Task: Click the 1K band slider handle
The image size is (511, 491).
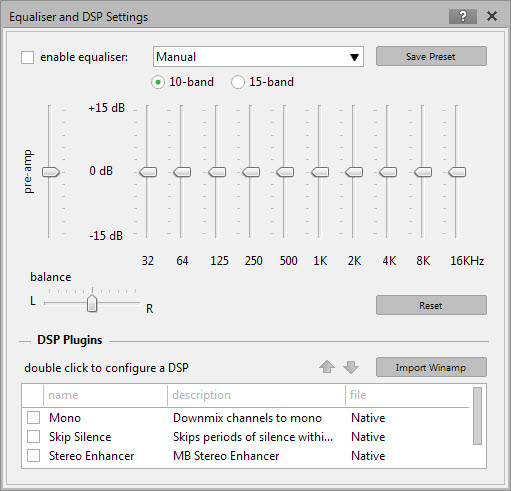Action: tap(320, 172)
